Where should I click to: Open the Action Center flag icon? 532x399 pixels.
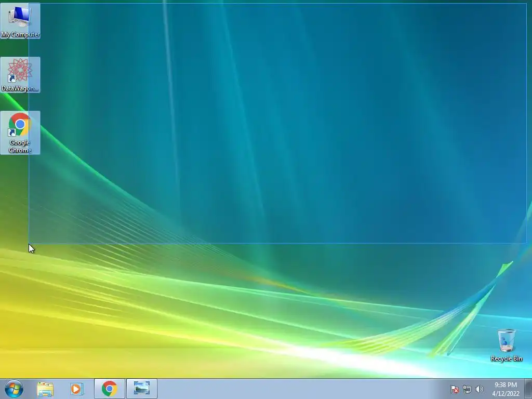454,389
